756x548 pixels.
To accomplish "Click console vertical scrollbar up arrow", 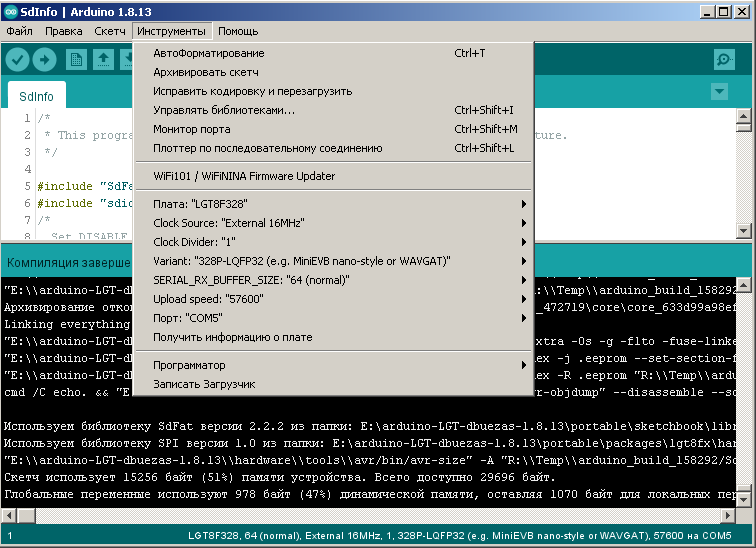I will [x=743, y=285].
